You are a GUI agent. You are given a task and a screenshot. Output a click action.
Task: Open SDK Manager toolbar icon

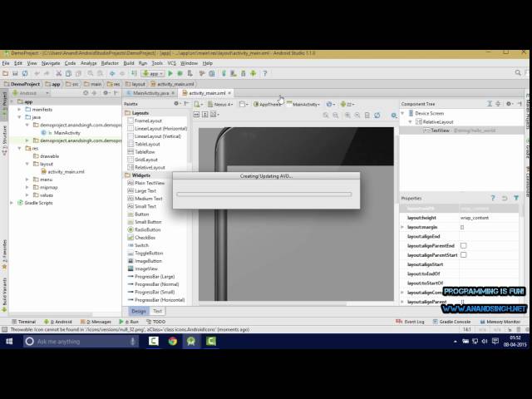[x=244, y=73]
